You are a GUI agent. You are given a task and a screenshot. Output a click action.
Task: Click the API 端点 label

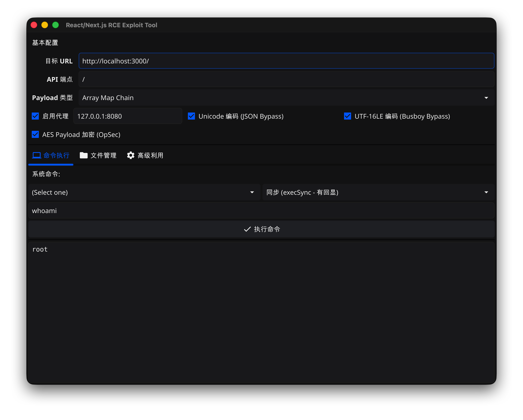click(x=60, y=79)
